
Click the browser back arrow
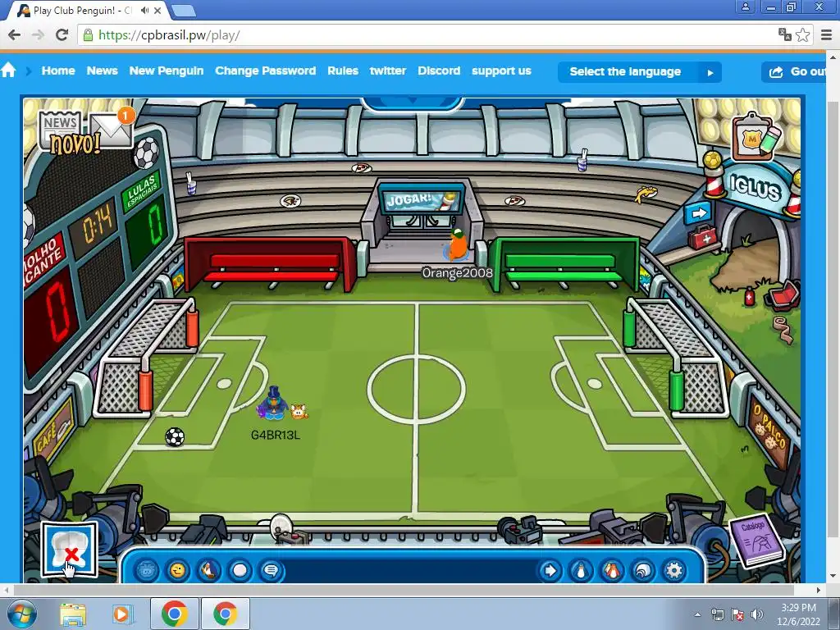[x=15, y=35]
